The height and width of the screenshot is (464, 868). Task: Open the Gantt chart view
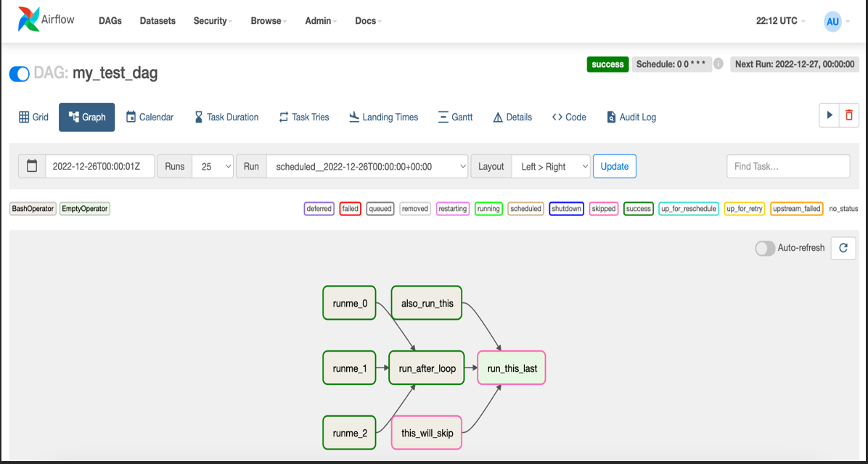click(x=455, y=117)
